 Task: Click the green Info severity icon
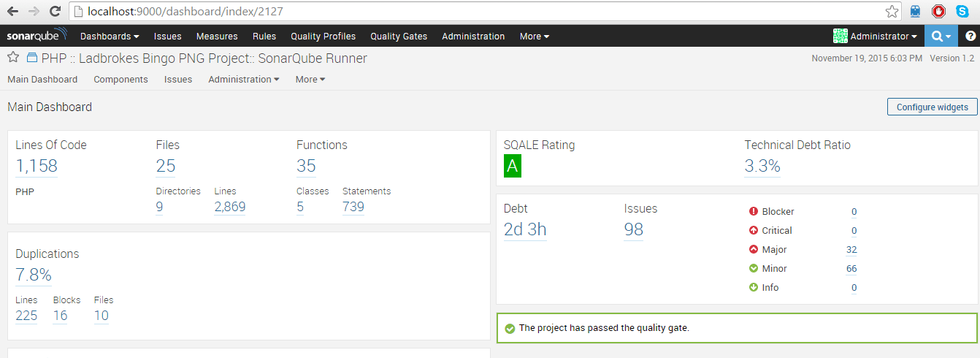754,288
